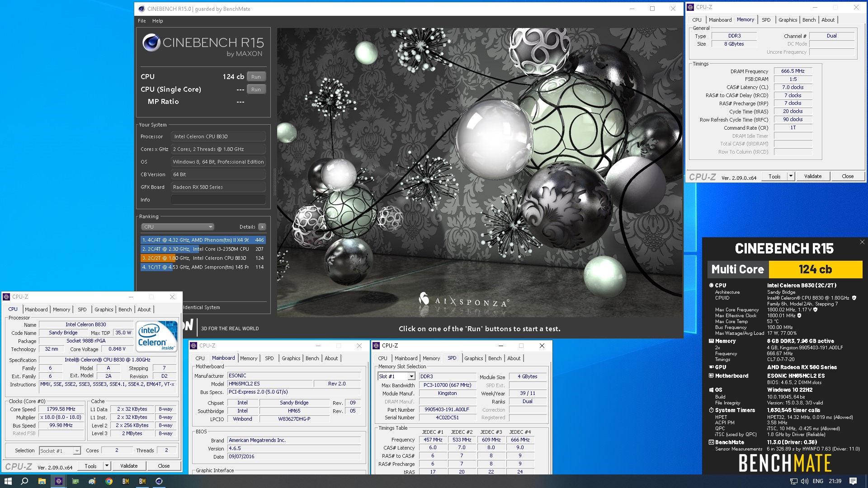
Task: Click the System Timers stopwatch icon in BenchMate
Action: 711,410
